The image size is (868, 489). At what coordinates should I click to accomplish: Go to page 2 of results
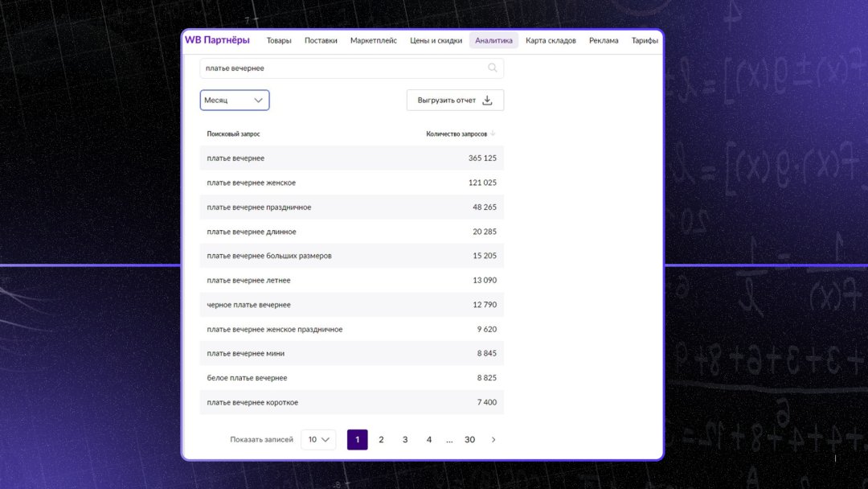coord(381,440)
